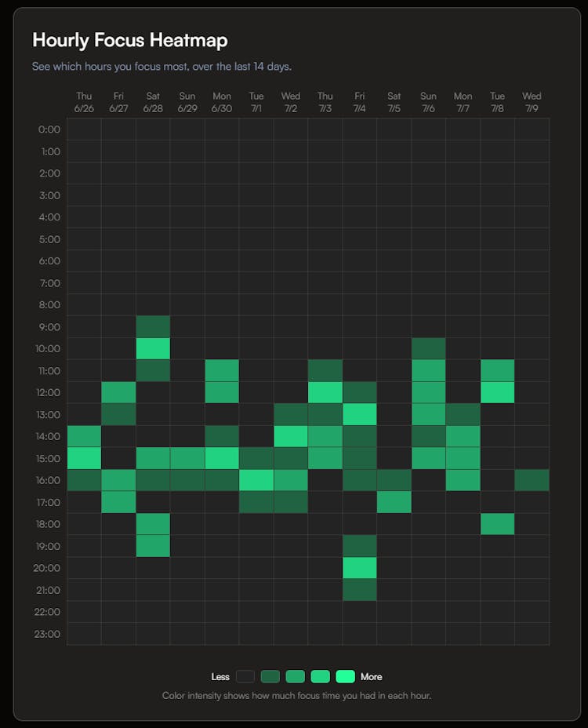Click the Thursday 7/3 12:00 heatmap cell
The height and width of the screenshot is (728, 588).
[325, 392]
